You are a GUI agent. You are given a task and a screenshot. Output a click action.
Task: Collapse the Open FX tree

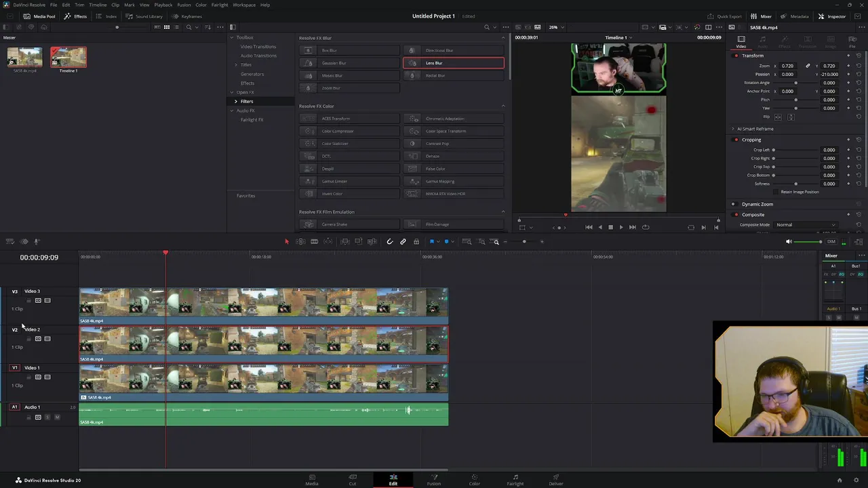pyautogui.click(x=232, y=92)
